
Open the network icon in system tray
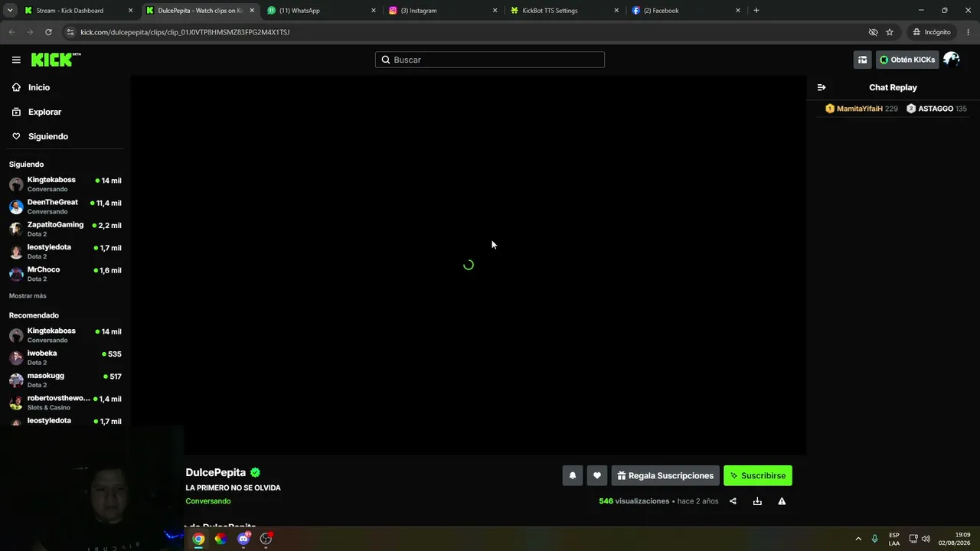[913, 539]
